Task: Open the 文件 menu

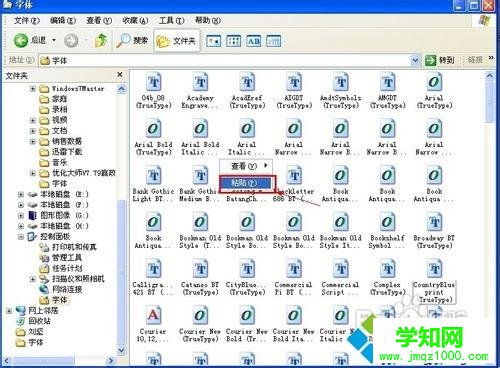Action: [x=27, y=21]
